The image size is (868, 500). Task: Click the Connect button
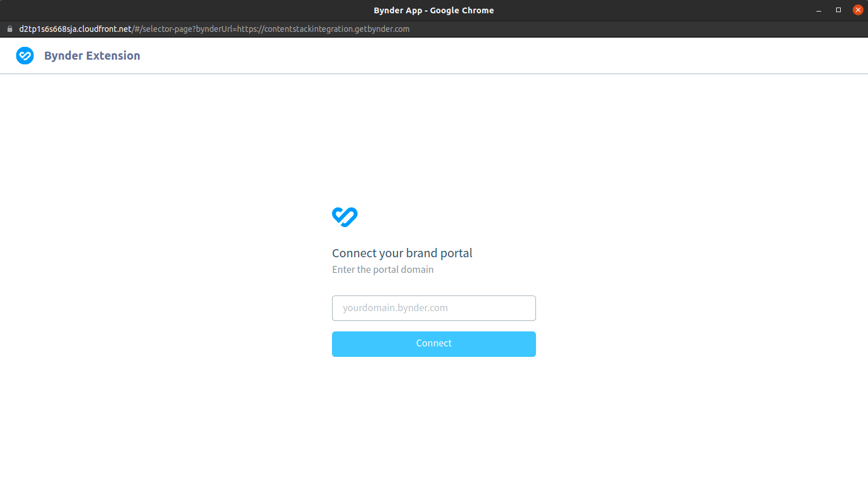coord(433,344)
